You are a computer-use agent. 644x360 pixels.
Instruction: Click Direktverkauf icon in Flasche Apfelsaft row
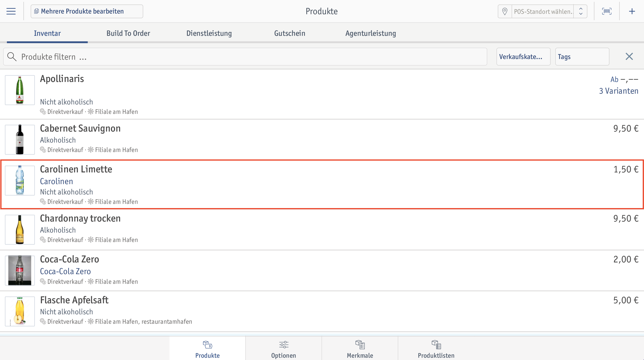click(x=43, y=321)
